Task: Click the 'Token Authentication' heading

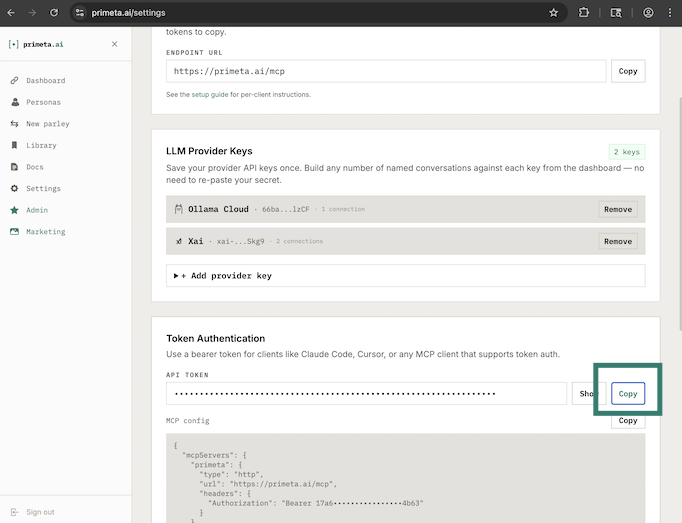Action: (215, 339)
